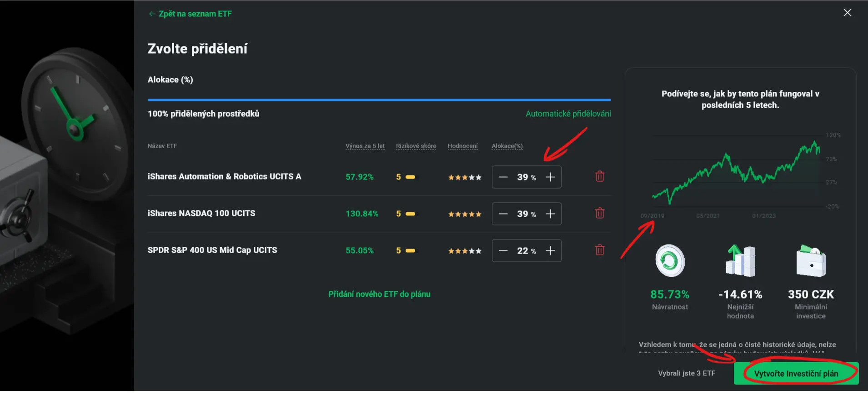
Task: Click the Alokace(%) column header
Action: [507, 146]
